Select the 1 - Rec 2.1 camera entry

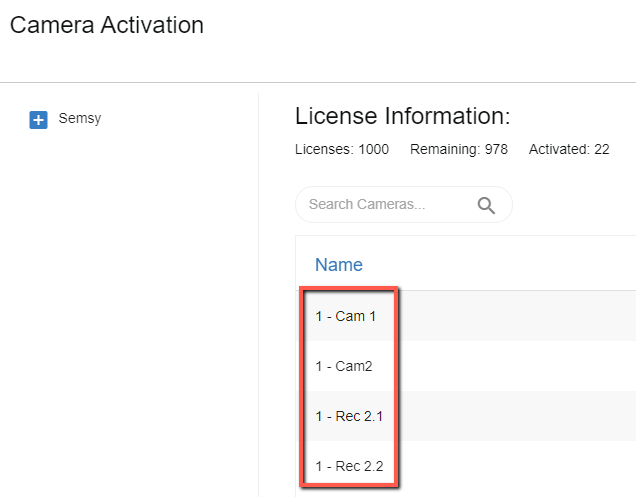[349, 416]
